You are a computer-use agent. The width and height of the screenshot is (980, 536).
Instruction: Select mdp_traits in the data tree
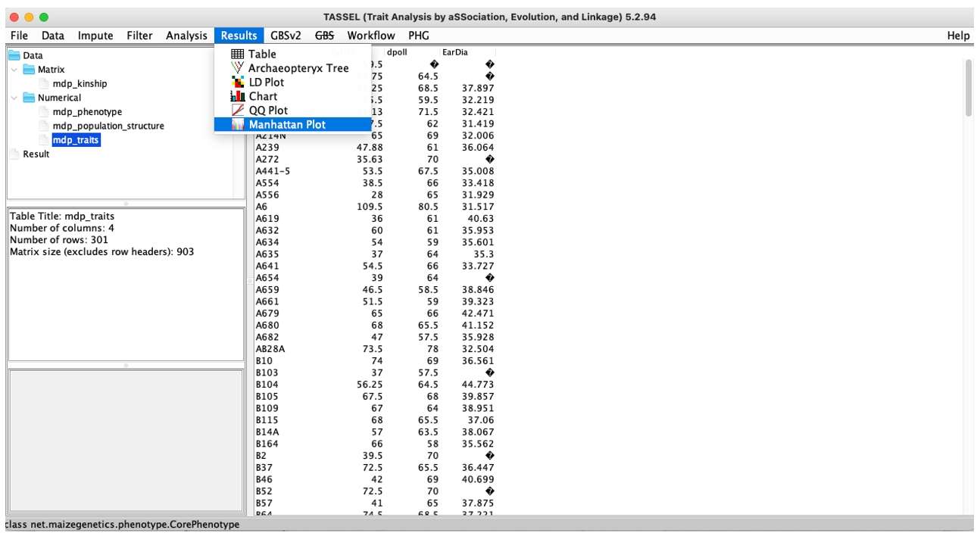pyautogui.click(x=76, y=140)
